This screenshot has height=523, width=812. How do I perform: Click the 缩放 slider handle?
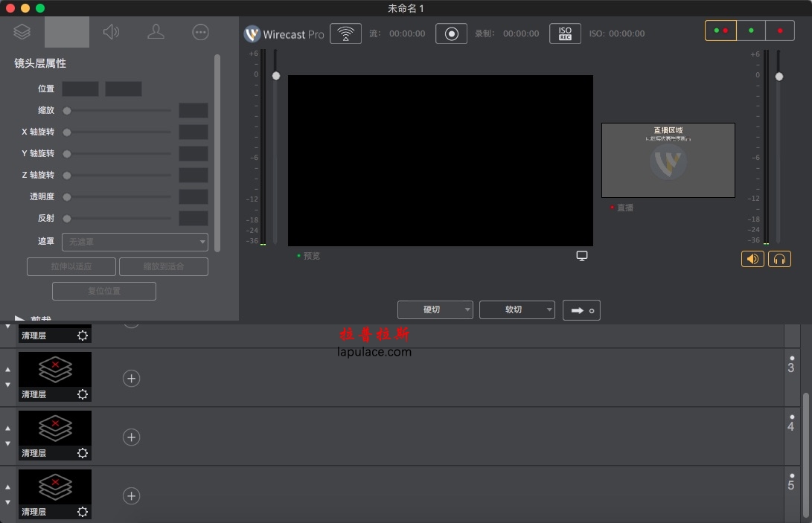tap(67, 111)
